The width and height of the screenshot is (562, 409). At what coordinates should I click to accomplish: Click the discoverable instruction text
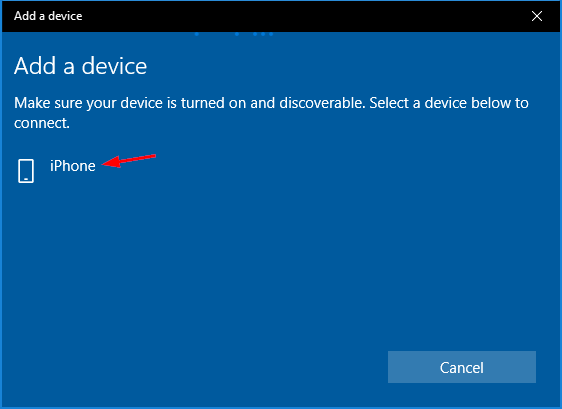point(271,113)
